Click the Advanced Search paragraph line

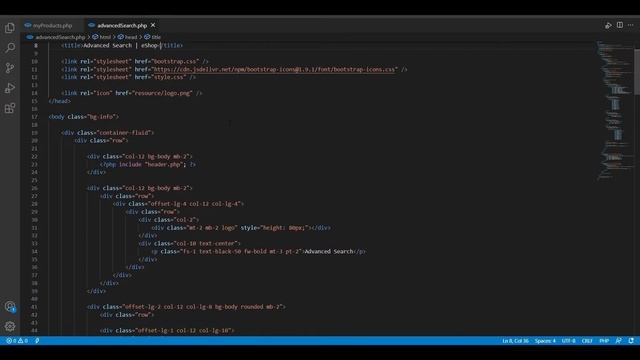258,251
